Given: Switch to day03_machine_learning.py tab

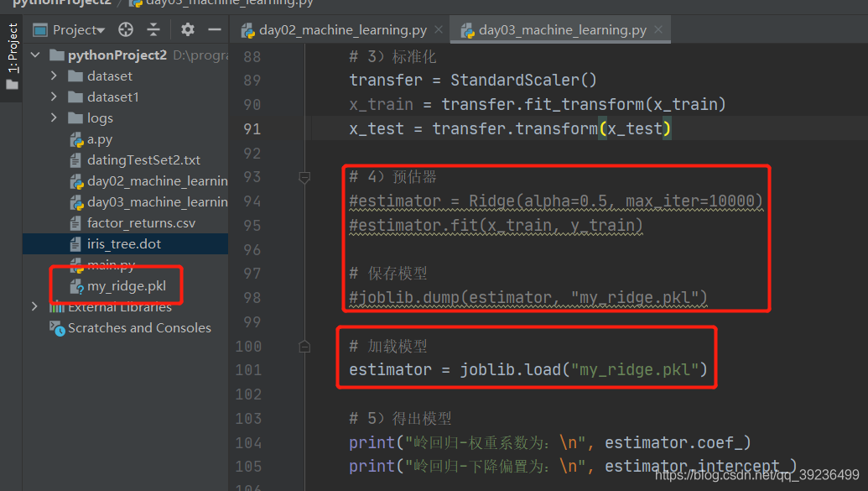Looking at the screenshot, I should [x=563, y=30].
